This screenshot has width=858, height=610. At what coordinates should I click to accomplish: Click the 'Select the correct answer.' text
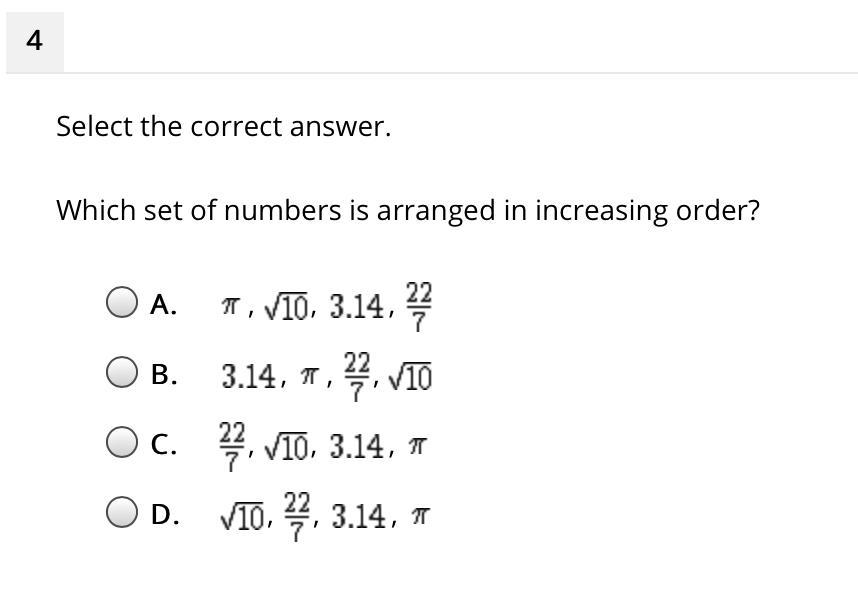pyautogui.click(x=224, y=126)
